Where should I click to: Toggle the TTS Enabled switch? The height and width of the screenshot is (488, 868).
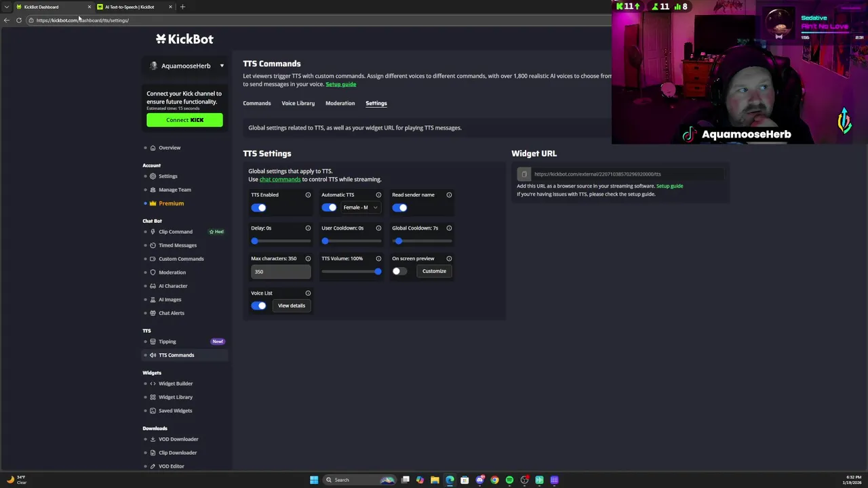point(258,208)
